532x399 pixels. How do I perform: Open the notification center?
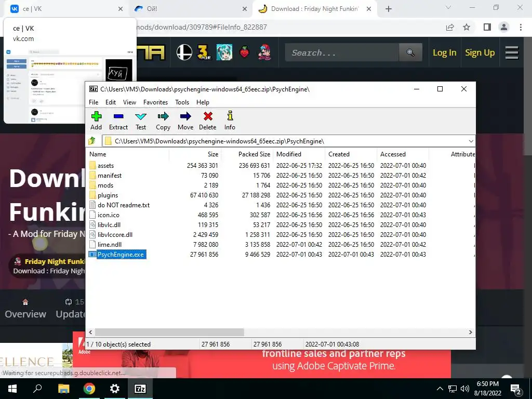pyautogui.click(x=516, y=389)
